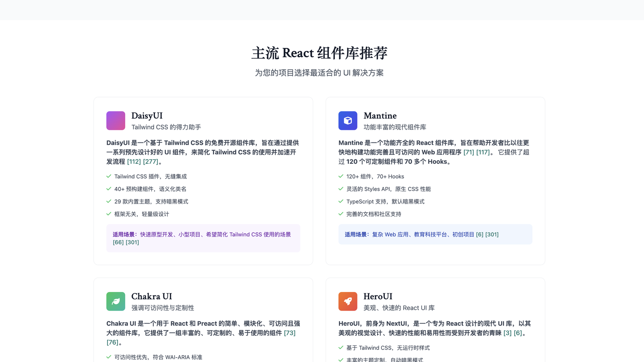Viewport: 644px width, 362px height.
Task: Click the 'HeroUI' card title
Action: coord(378,296)
